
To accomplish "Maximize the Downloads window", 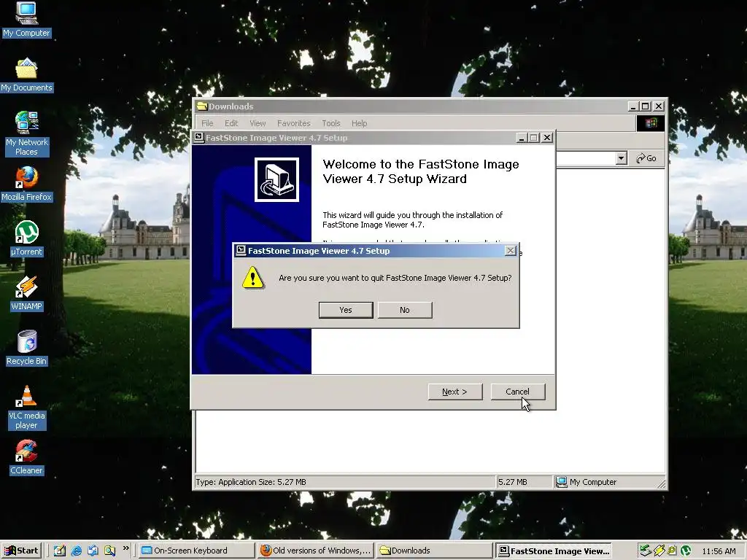I will click(x=645, y=106).
